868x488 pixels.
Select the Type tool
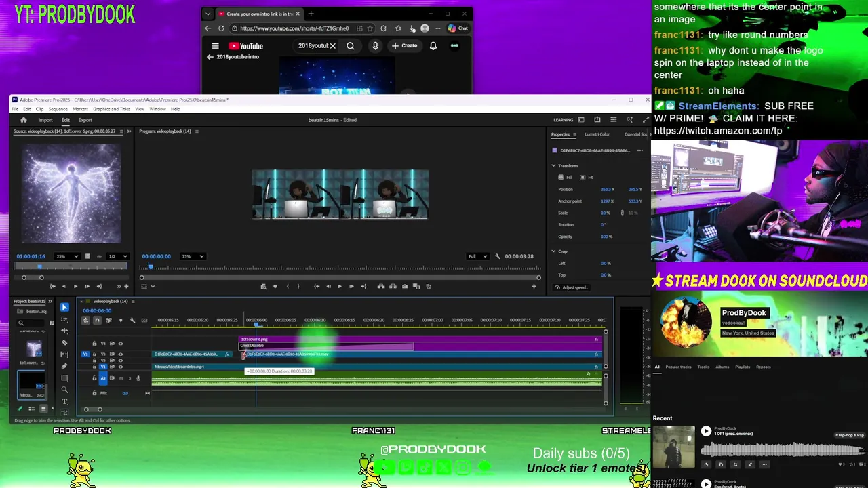click(64, 401)
